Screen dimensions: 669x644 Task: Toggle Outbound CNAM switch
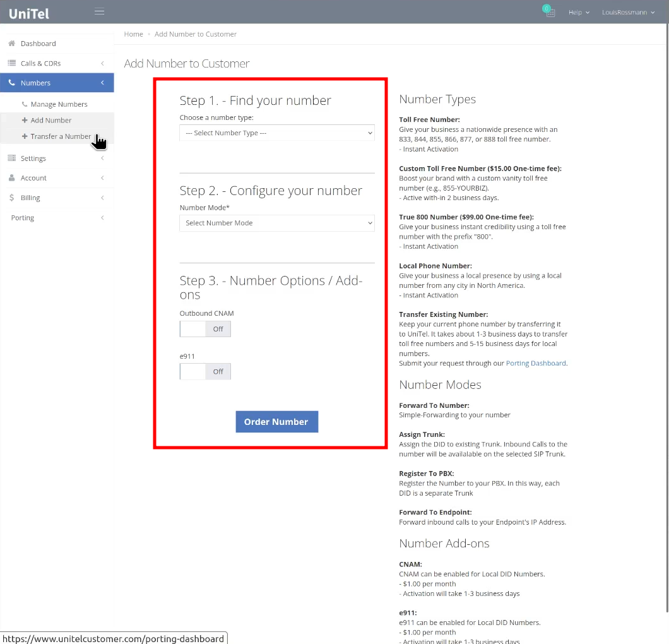[205, 328]
